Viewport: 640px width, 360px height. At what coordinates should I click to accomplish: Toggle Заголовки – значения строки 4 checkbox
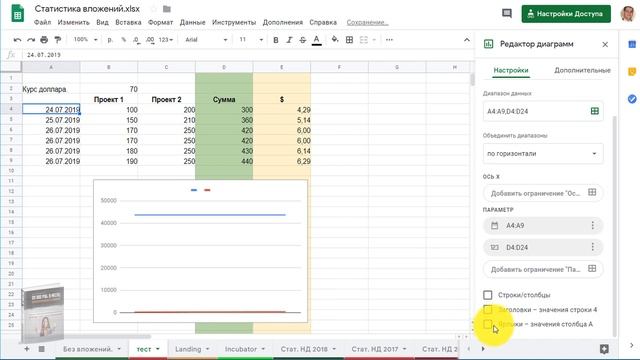tap(488, 309)
